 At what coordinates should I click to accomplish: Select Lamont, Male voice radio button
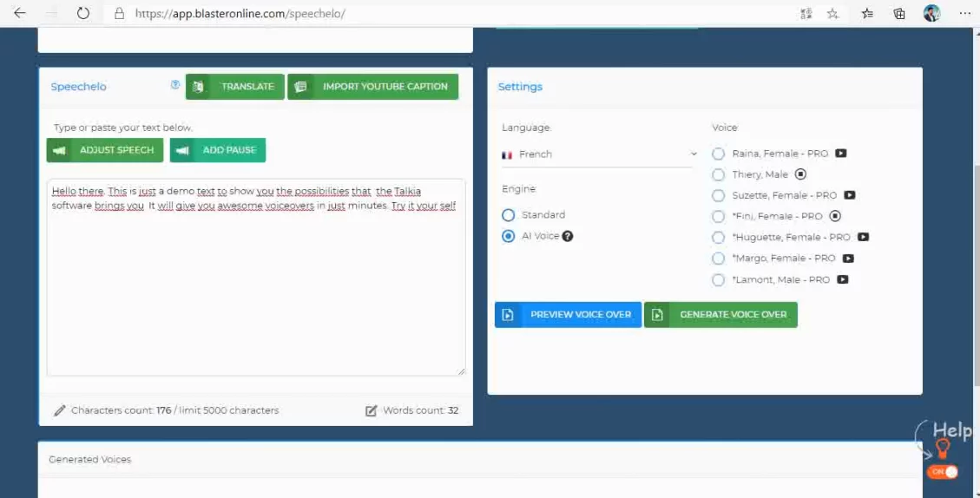coord(718,280)
